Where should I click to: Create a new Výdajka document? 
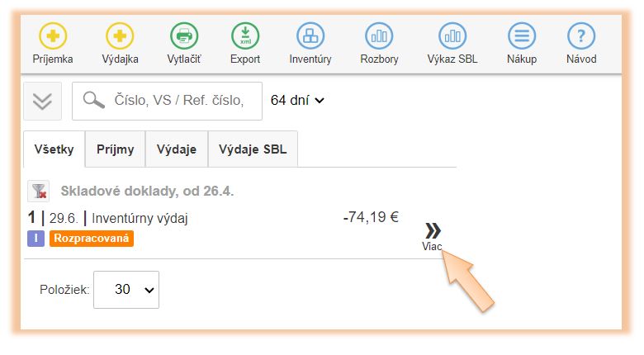pyautogui.click(x=120, y=36)
